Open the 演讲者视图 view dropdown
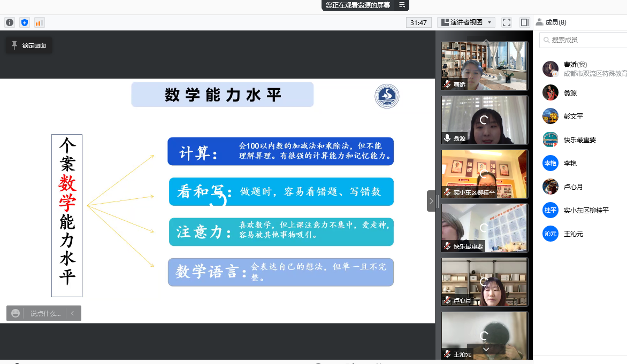This screenshot has width=627, height=364. 466,22
